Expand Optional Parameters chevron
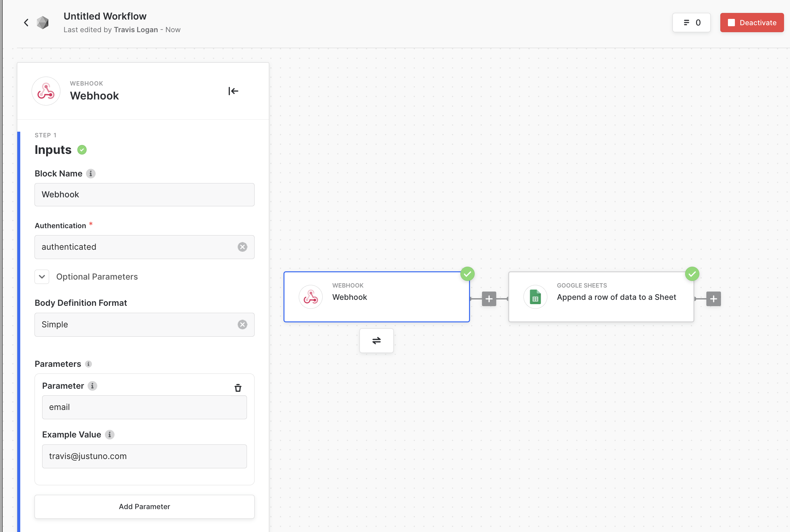 point(42,277)
